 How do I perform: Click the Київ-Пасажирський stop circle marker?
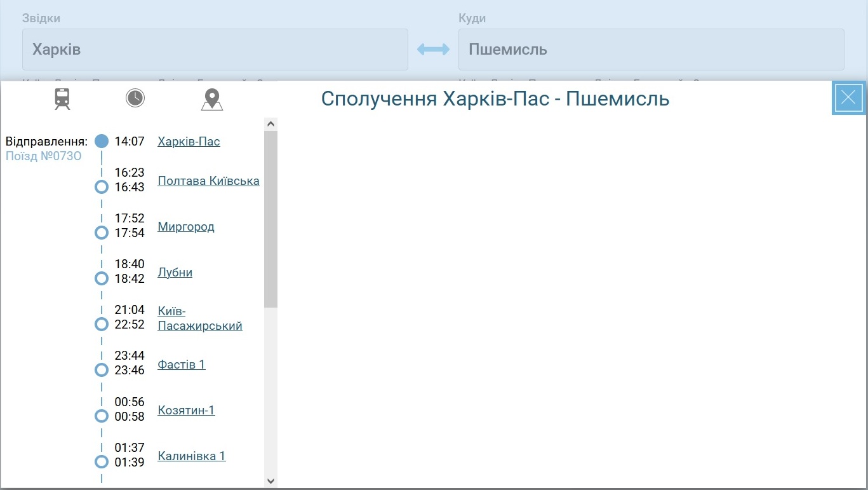coord(102,324)
